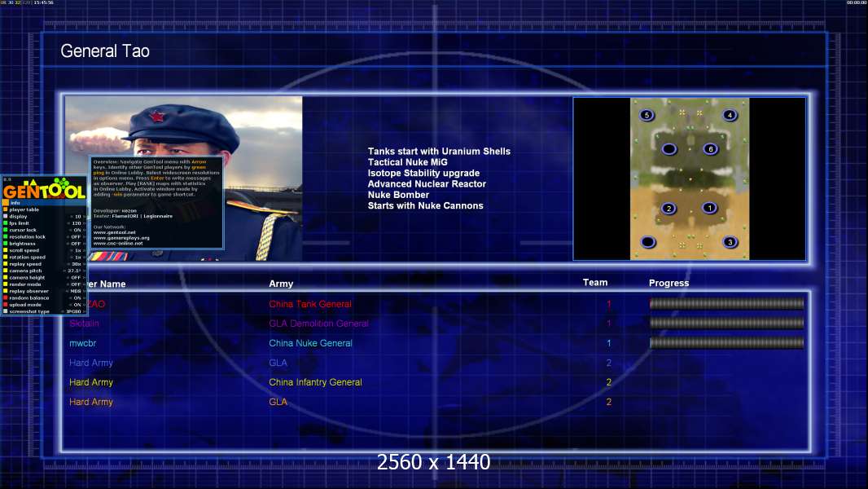Select start position 4 on the map

[x=730, y=115]
